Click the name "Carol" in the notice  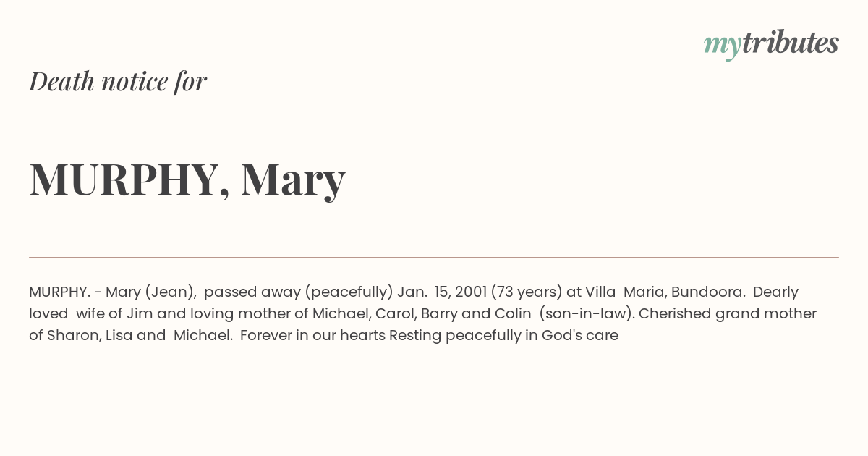click(394, 313)
